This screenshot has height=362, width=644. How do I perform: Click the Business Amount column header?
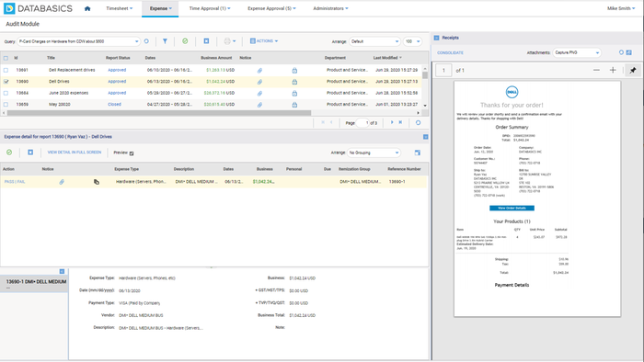(x=216, y=58)
